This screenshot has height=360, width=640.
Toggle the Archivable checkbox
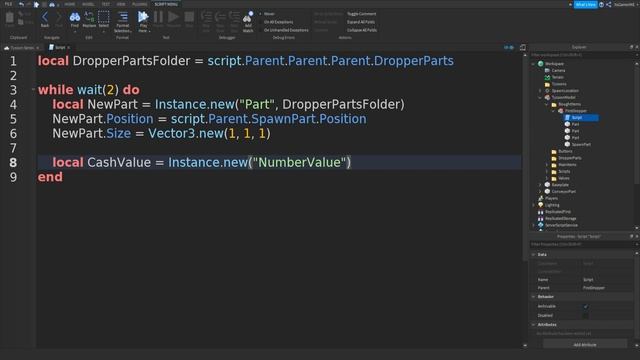[586, 306]
